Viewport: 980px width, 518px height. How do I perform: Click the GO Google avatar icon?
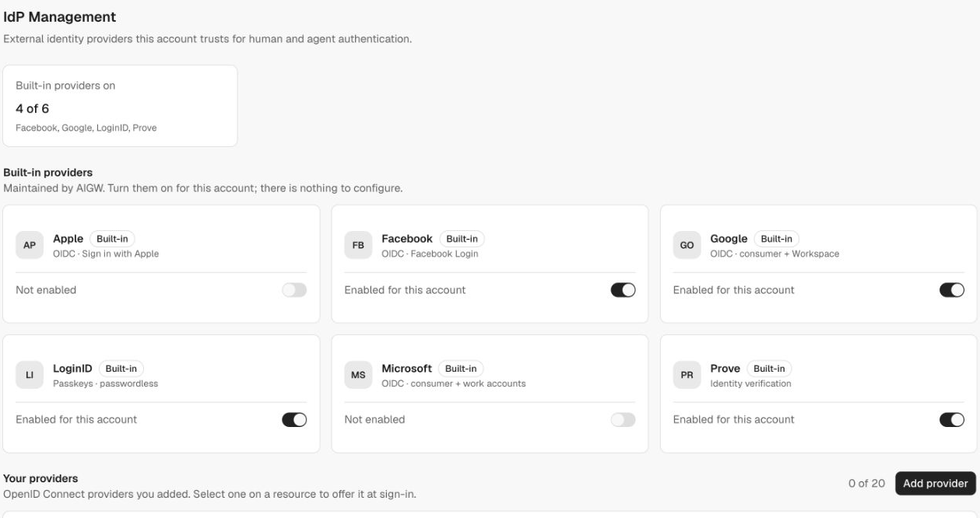687,245
